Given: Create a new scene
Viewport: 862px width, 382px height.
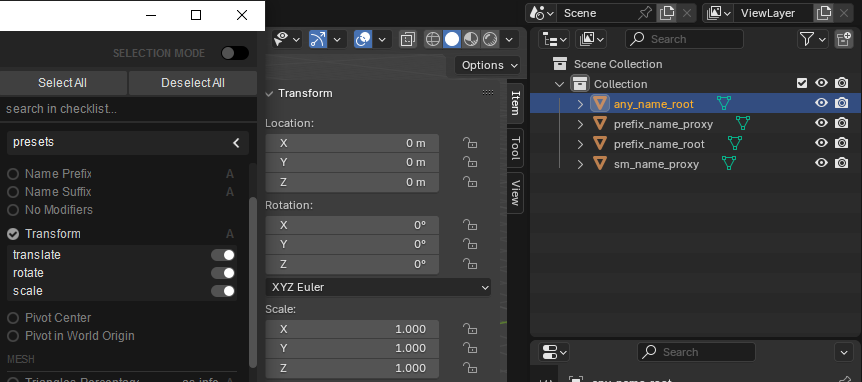Looking at the screenshot, I should pyautogui.click(x=666, y=13).
